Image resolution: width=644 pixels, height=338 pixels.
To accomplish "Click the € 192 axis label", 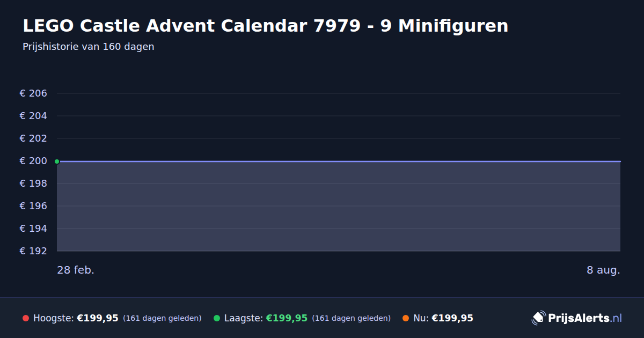I will [x=33, y=251].
